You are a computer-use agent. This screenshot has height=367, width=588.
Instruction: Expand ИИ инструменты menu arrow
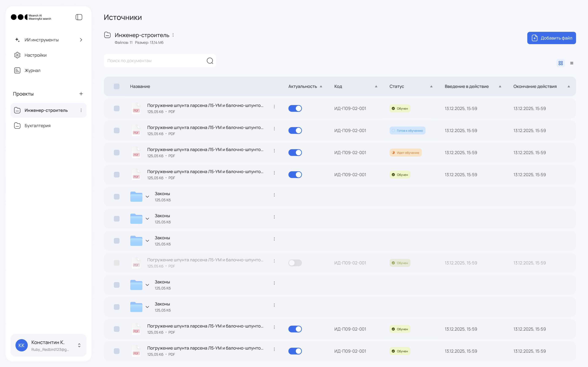[x=81, y=40]
